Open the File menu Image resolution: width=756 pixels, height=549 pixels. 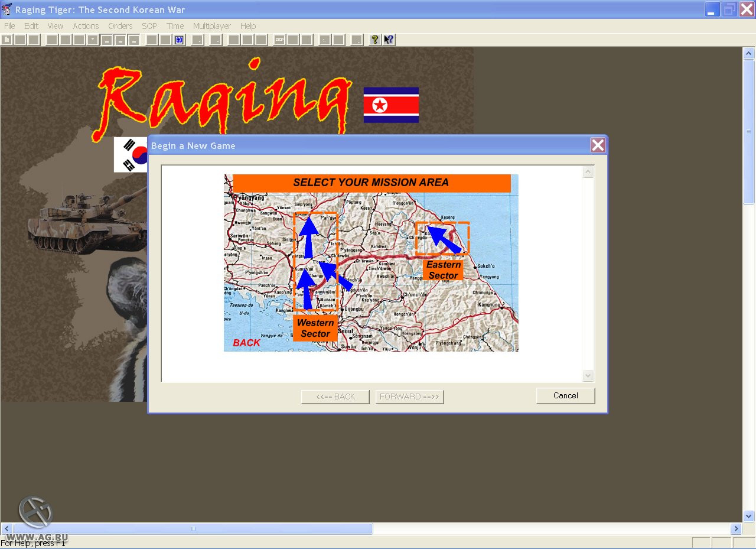point(9,26)
